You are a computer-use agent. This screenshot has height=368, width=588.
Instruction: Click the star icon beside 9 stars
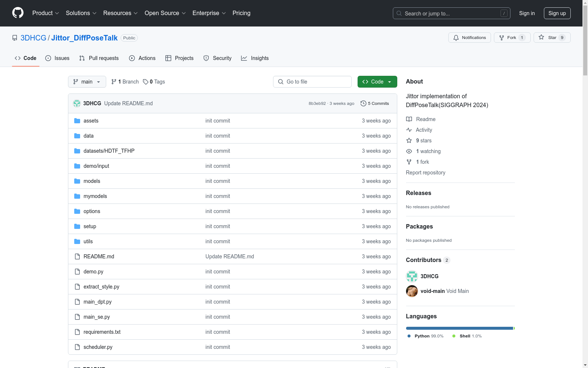point(409,141)
